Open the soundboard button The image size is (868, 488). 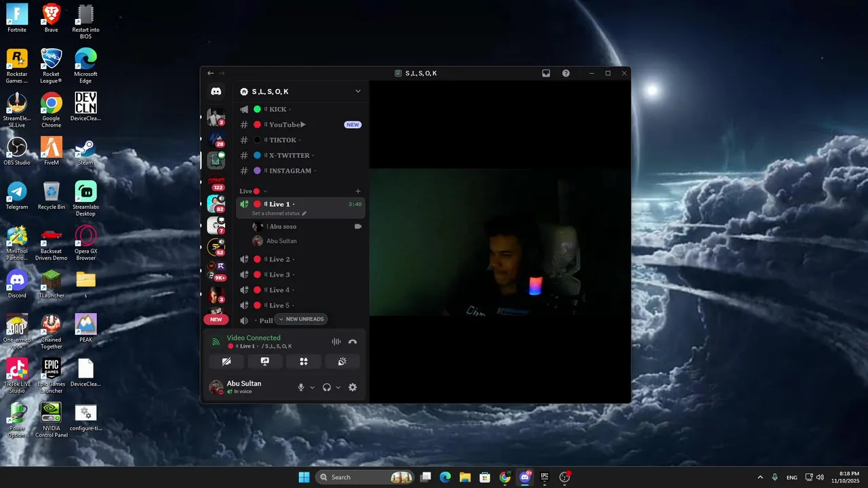342,361
